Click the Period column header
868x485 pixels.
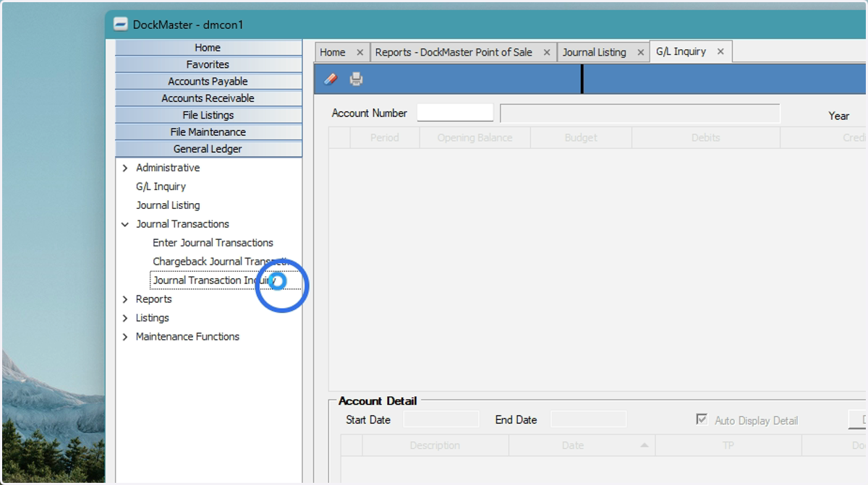[384, 137]
